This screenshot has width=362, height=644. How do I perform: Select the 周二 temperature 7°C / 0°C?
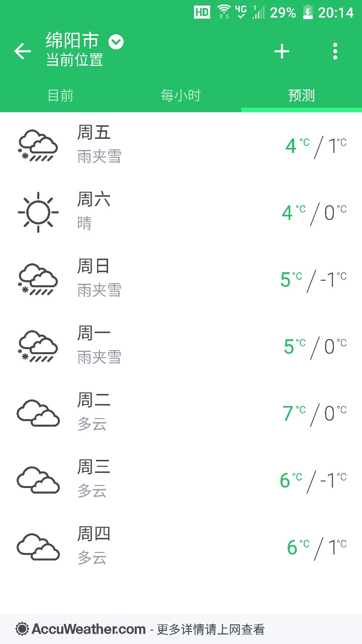click(314, 413)
